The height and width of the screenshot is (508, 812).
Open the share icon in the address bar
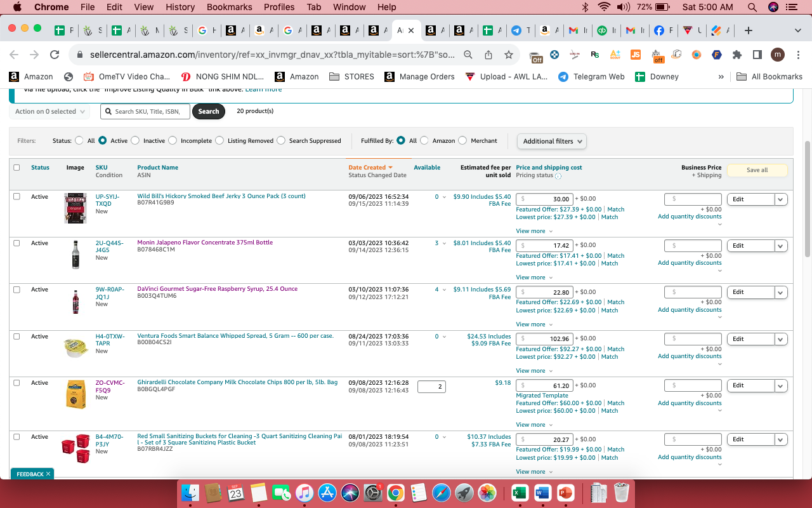(x=488, y=55)
